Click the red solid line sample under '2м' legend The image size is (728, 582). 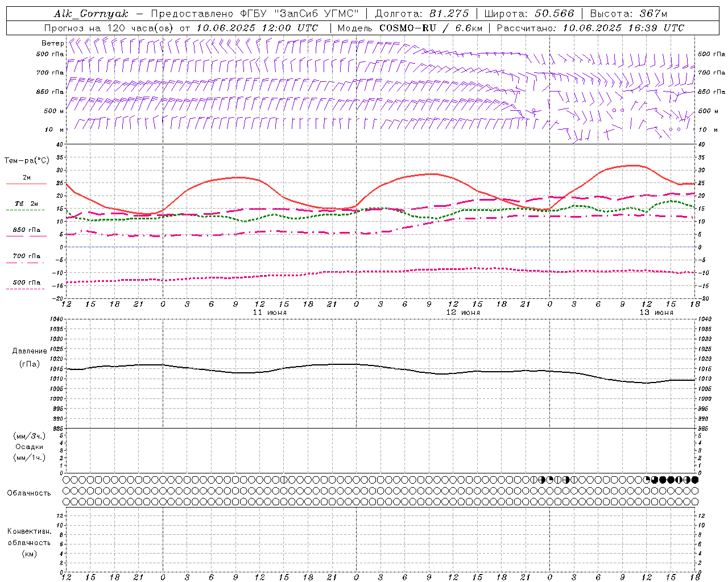pos(26,184)
